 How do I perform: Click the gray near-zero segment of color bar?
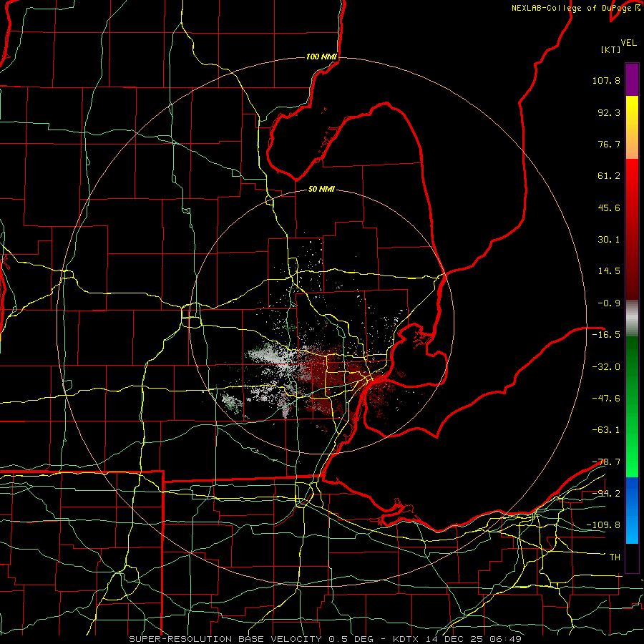click(632, 318)
